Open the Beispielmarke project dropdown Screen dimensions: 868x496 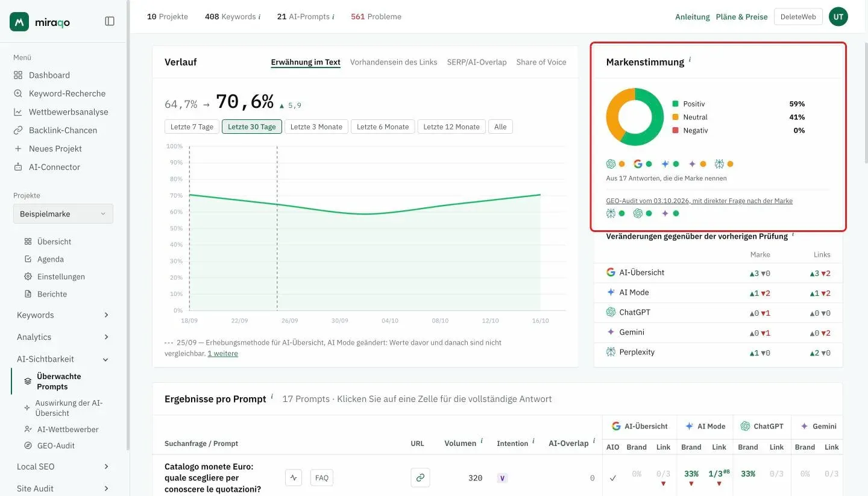pos(63,214)
